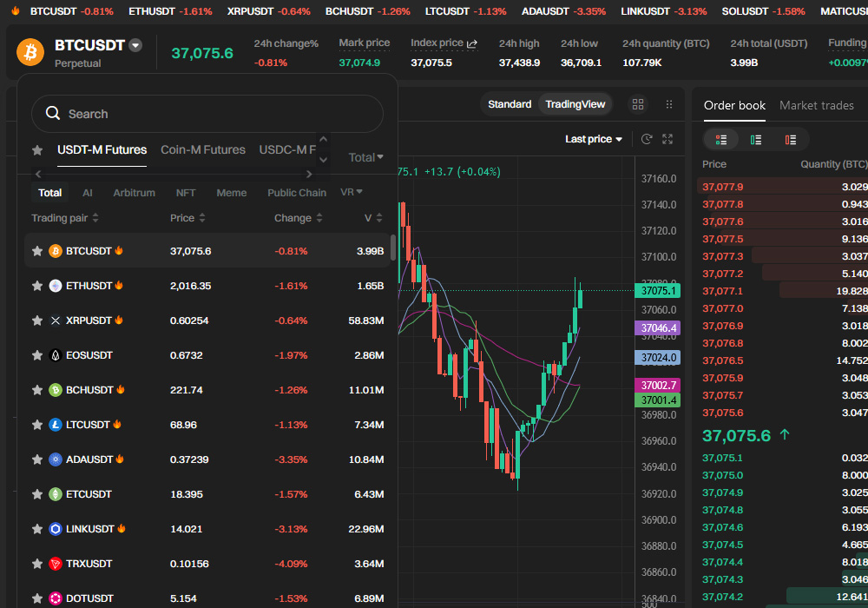The image size is (868, 608).
Task: Select the Public Chain category filter
Action: pyautogui.click(x=297, y=193)
